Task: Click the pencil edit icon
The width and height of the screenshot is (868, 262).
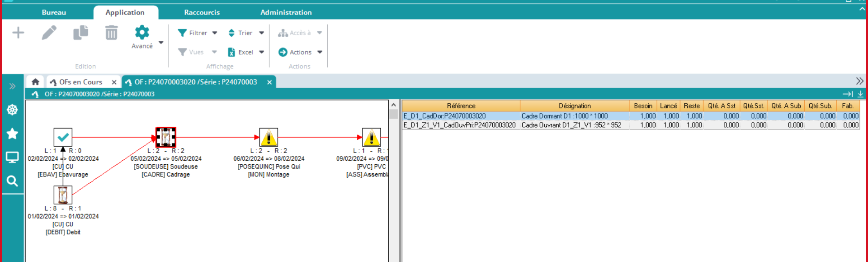Action: (49, 33)
